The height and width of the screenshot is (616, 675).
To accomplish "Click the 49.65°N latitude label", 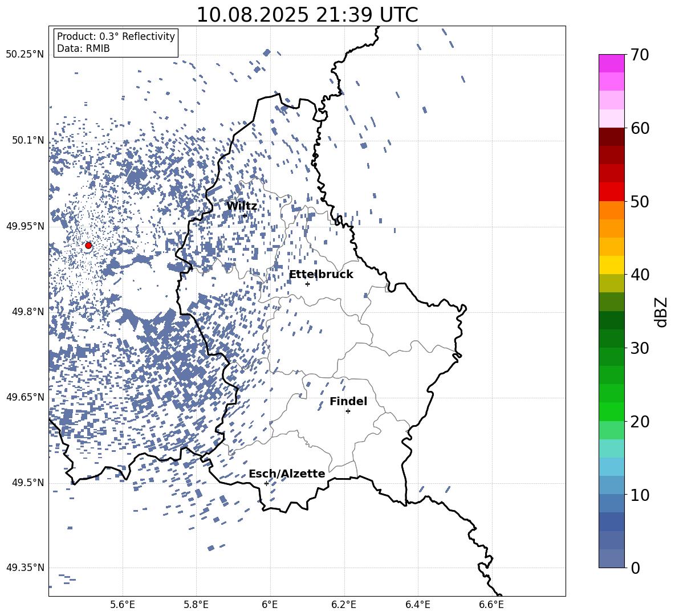I will click(25, 397).
